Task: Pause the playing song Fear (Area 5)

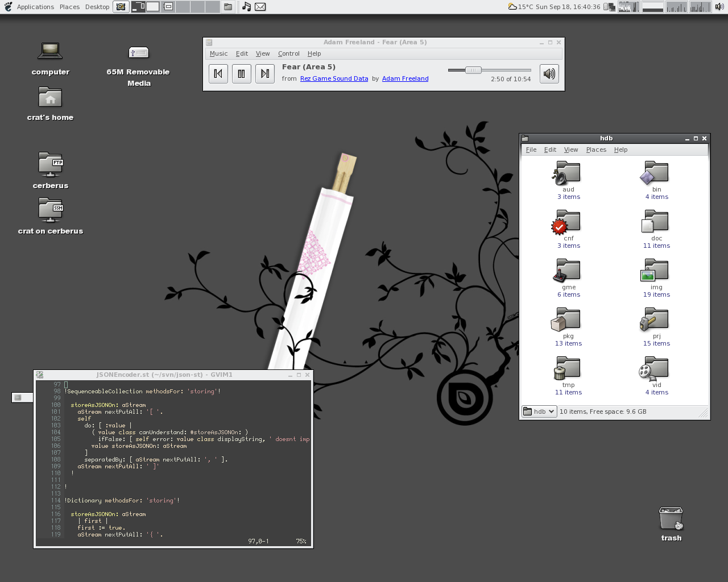Action: (x=242, y=73)
